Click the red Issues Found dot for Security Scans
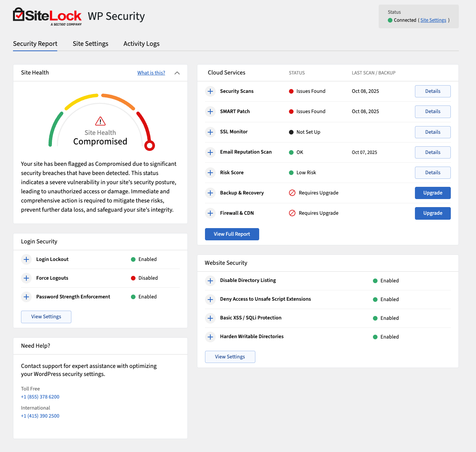 [x=292, y=91]
